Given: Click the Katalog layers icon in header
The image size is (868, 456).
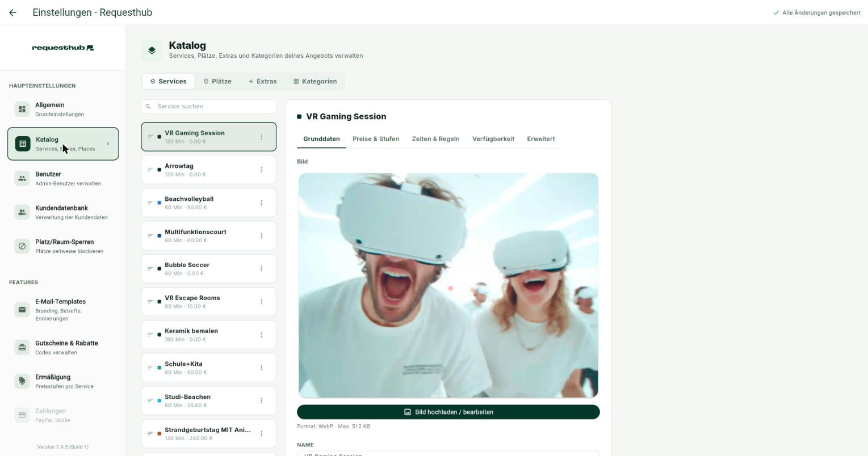Looking at the screenshot, I should point(152,50).
